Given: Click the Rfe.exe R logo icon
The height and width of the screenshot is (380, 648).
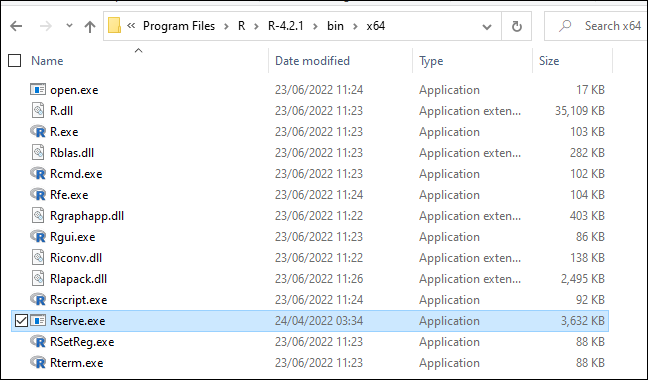Looking at the screenshot, I should point(38,195).
